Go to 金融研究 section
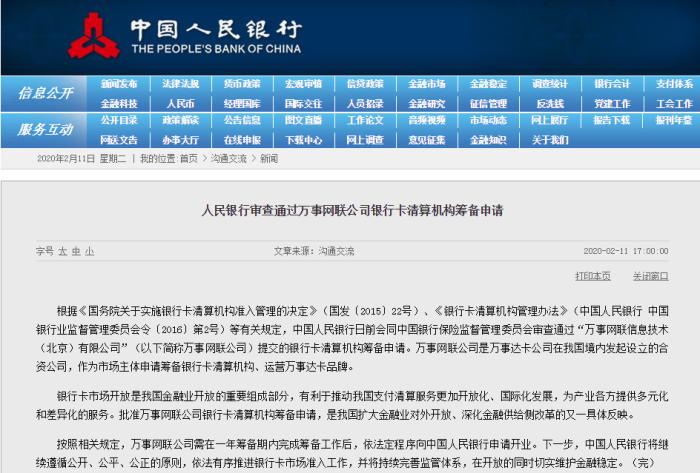 tap(427, 104)
